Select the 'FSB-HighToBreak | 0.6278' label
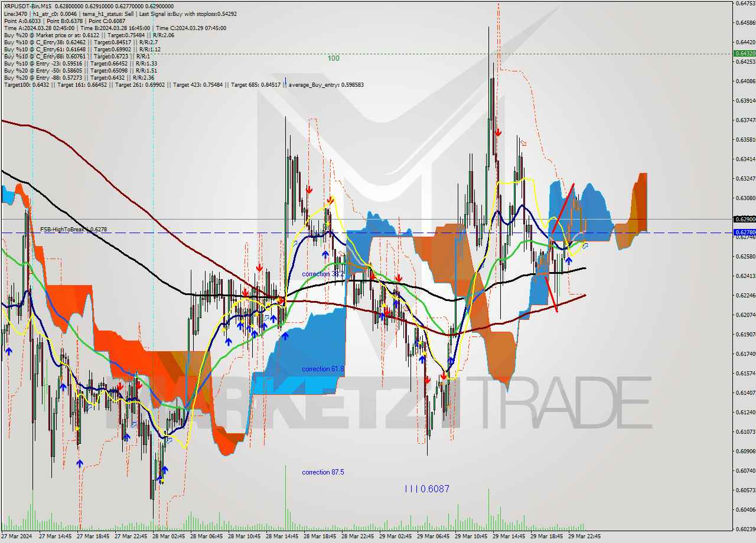Viewport: 756px width, 543px height. [x=73, y=229]
